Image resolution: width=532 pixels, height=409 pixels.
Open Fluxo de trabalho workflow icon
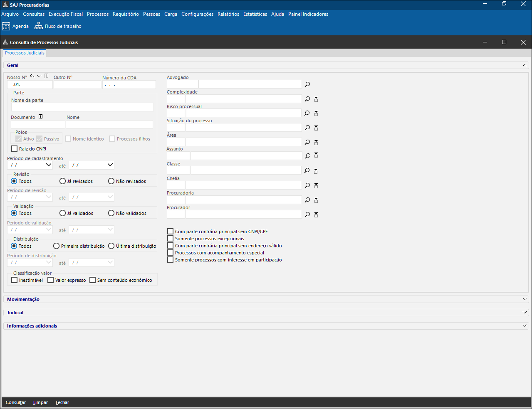point(39,26)
